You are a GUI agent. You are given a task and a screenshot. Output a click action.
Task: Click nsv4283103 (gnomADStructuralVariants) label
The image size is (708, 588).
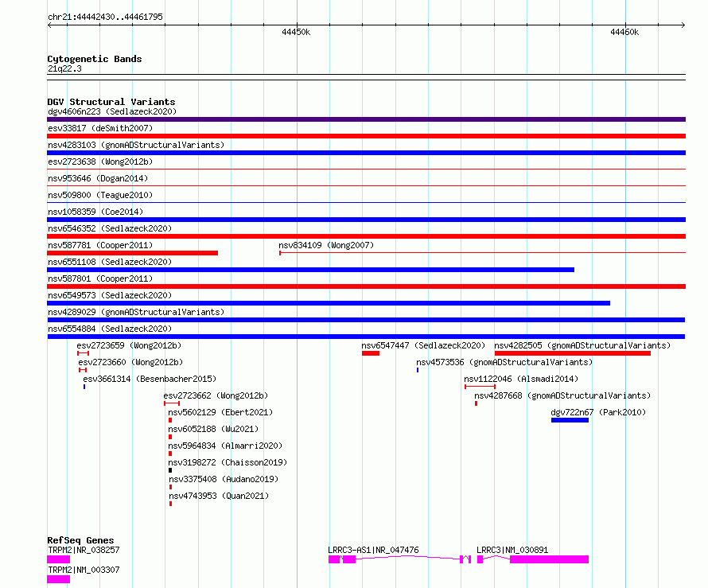[x=136, y=145]
